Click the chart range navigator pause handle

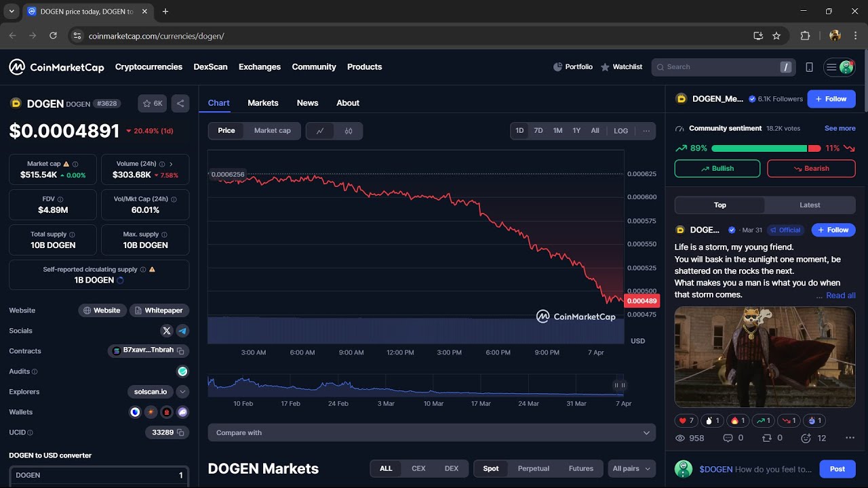coord(620,385)
